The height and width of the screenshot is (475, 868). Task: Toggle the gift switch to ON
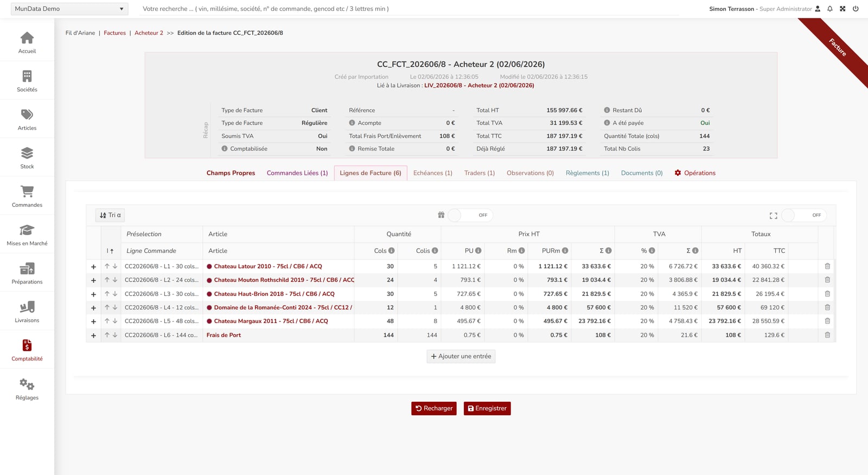[469, 216]
